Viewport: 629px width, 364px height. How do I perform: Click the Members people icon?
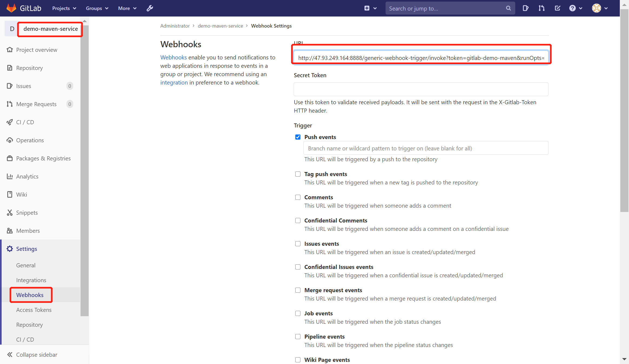[x=10, y=231]
